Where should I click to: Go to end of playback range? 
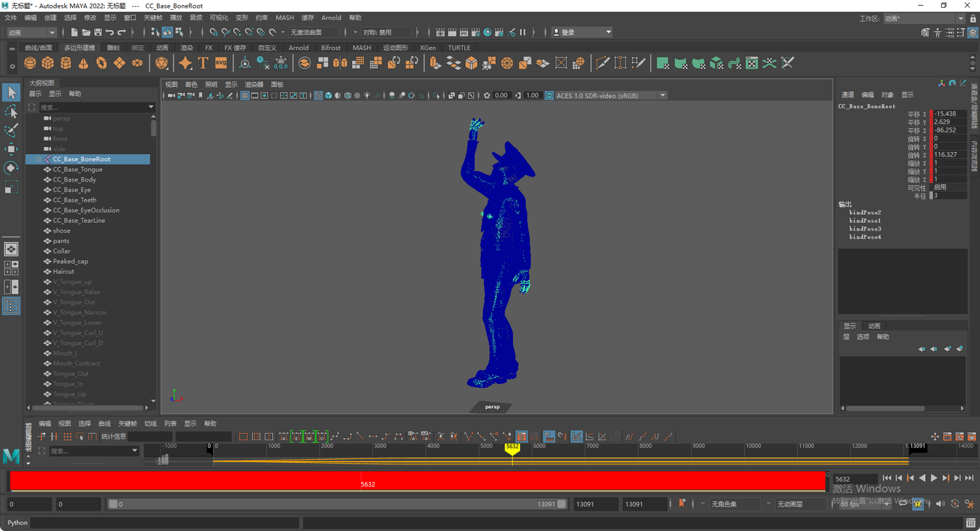click(x=969, y=478)
